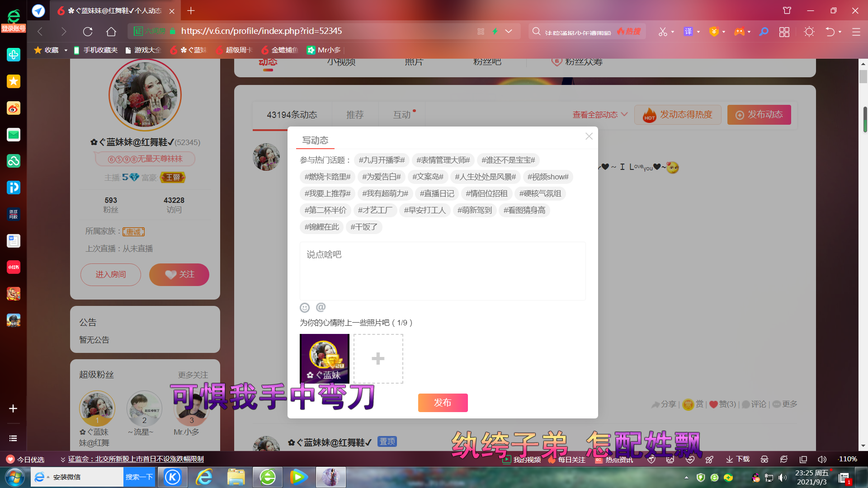868x488 pixels.
Task: Open the sidebar list menu icon
Action: pos(13,438)
